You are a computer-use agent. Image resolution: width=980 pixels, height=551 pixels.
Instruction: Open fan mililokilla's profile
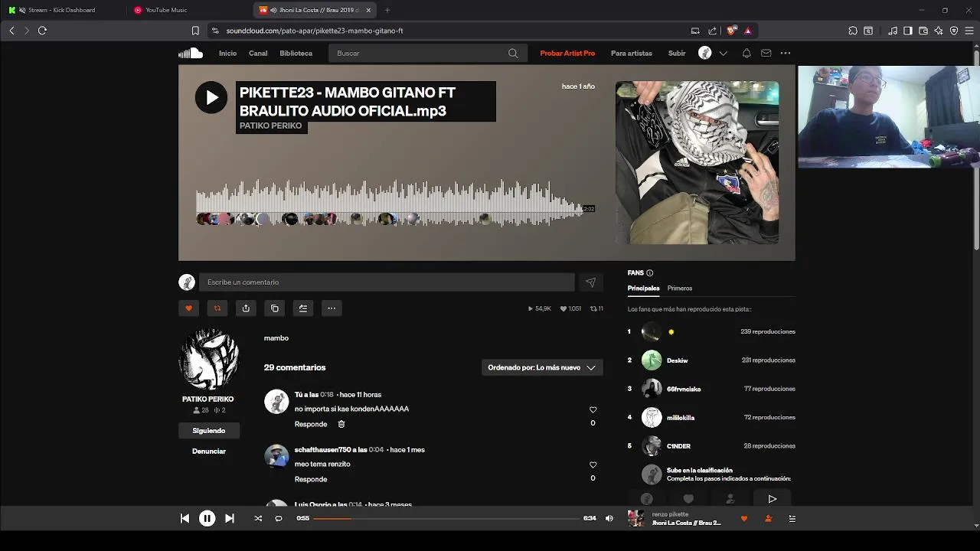[681, 418]
